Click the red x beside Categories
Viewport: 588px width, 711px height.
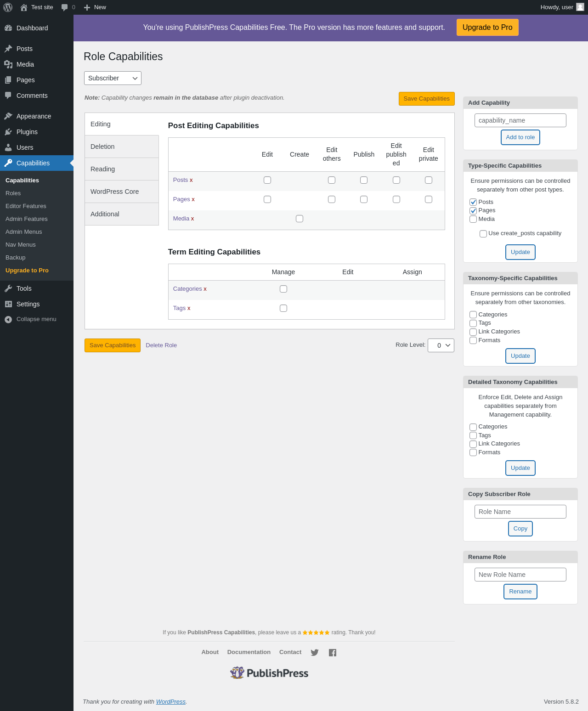pyautogui.click(x=205, y=289)
